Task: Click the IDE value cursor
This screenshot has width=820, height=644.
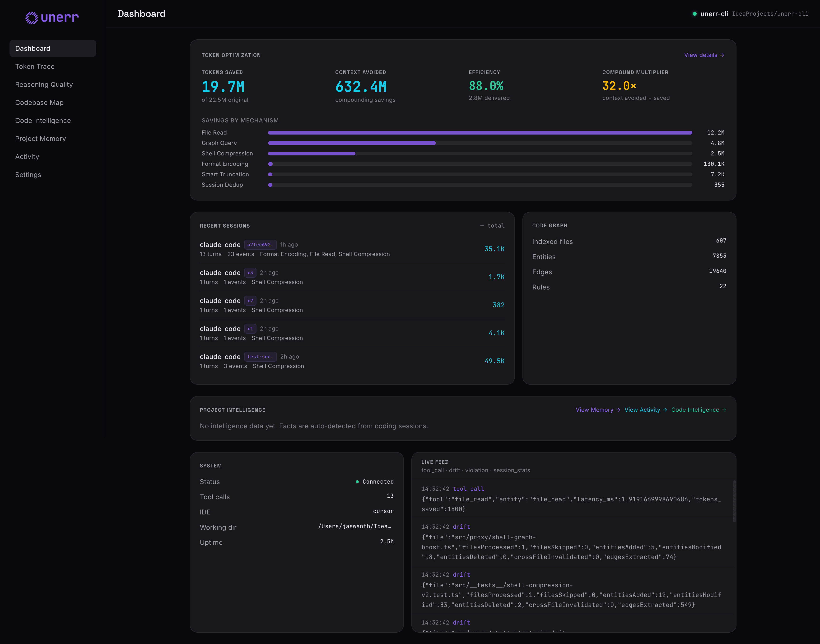Action: coord(383,511)
